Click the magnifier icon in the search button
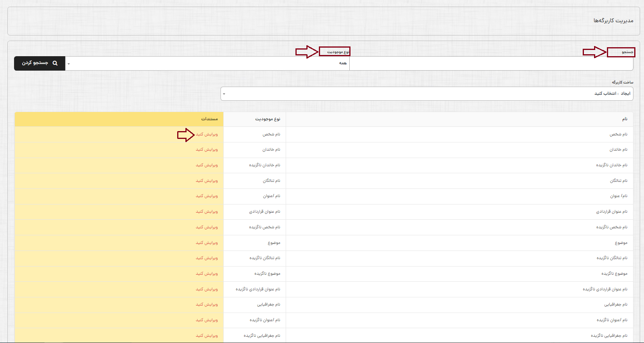 pyautogui.click(x=55, y=63)
